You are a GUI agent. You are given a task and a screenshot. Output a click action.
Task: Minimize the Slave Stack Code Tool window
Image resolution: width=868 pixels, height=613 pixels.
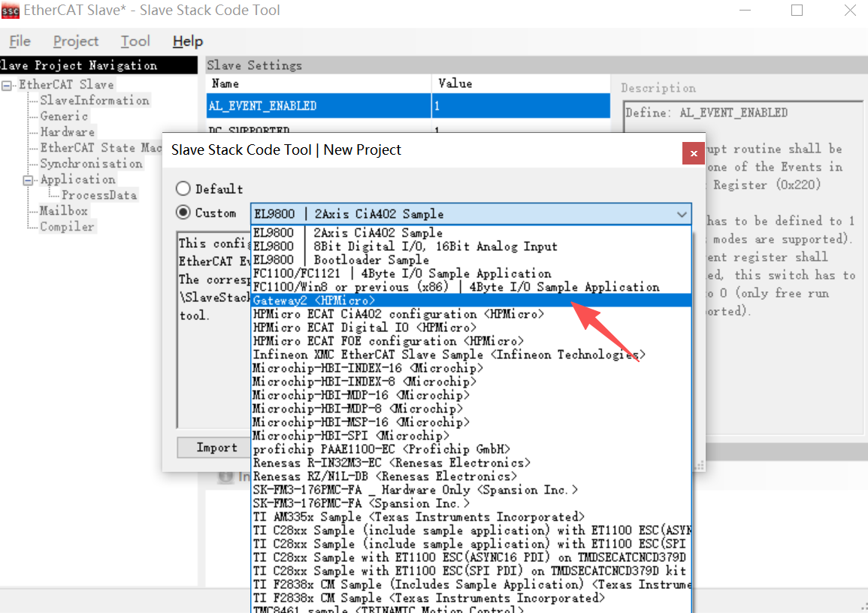(x=745, y=11)
